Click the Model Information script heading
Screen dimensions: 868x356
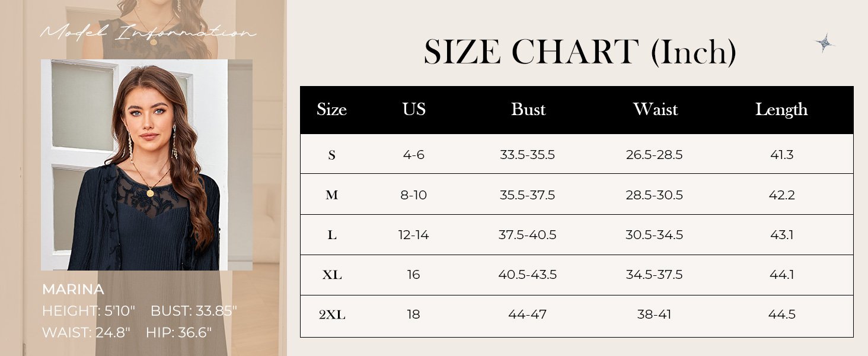(x=148, y=32)
